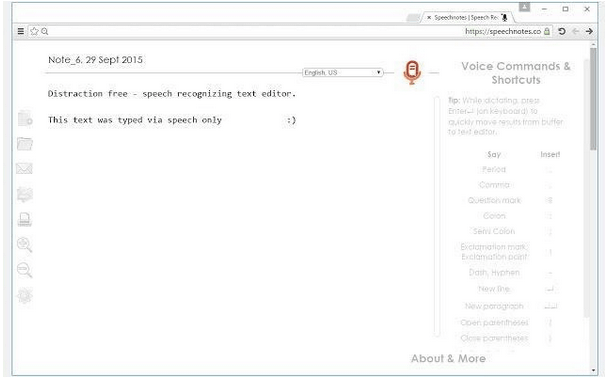Click the scrollbar down arrow

[x=593, y=371]
